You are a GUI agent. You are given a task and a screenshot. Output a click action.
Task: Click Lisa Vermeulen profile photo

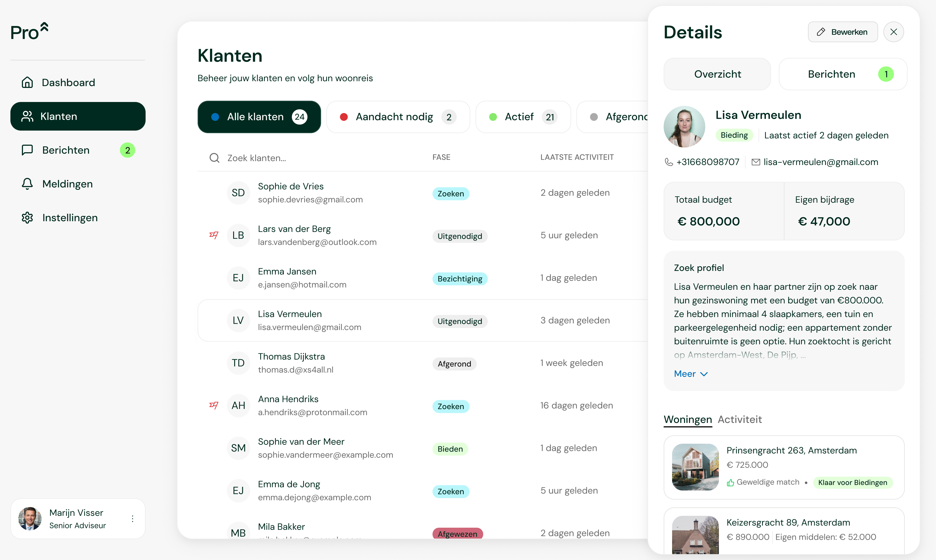click(684, 126)
